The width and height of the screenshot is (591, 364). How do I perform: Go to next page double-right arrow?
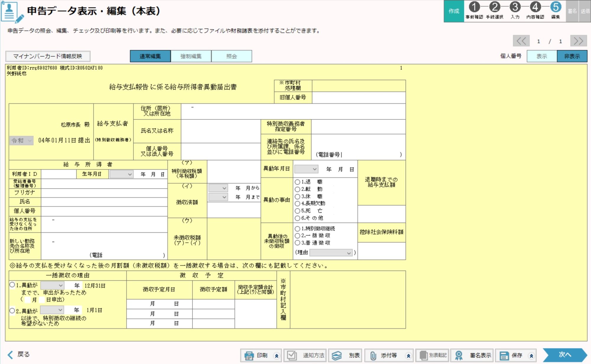click(578, 41)
